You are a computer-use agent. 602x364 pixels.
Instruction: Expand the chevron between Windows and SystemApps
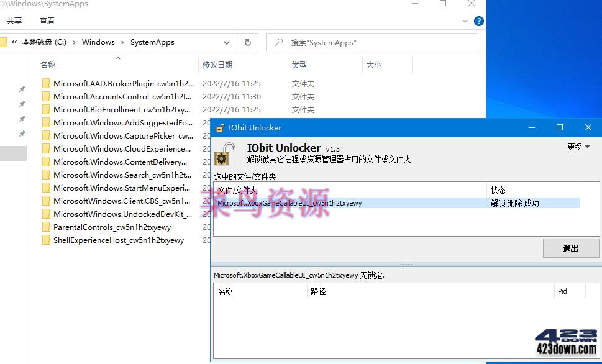pyautogui.click(x=122, y=42)
